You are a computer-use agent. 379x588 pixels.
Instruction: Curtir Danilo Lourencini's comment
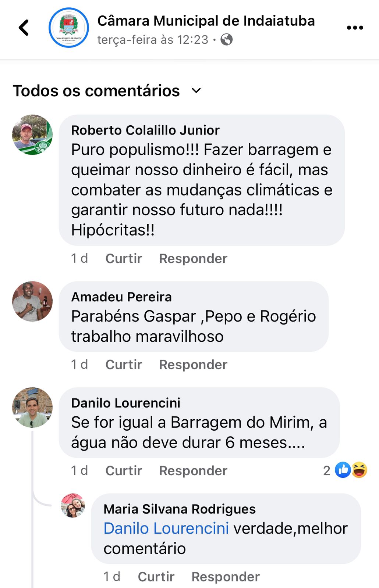[124, 470]
